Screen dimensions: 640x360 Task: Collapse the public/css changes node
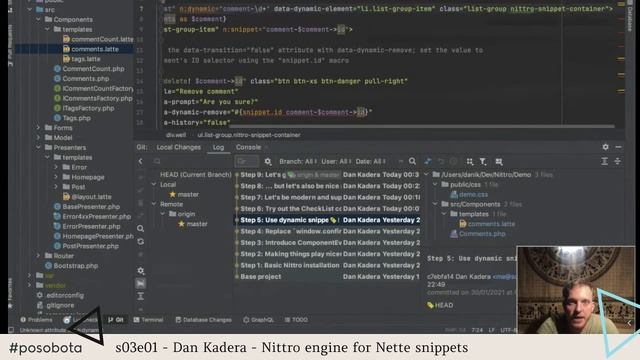click(436, 184)
